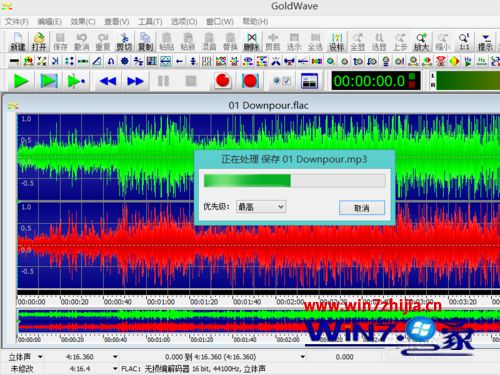This screenshot has width=500, height=375.
Task: Click the 剪裁 trim toolbar icon
Action: tap(273, 42)
